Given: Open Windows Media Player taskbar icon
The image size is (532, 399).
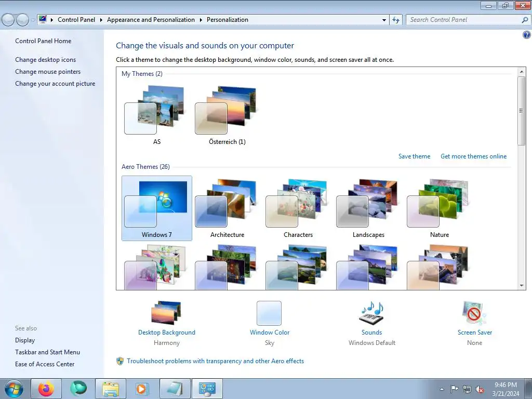Looking at the screenshot, I should (x=142, y=389).
